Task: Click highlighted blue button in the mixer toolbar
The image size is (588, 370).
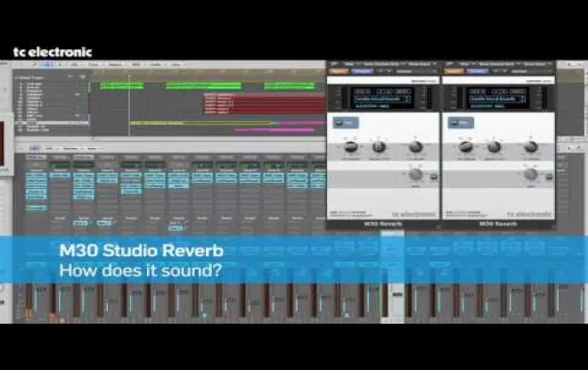Action: point(34,149)
